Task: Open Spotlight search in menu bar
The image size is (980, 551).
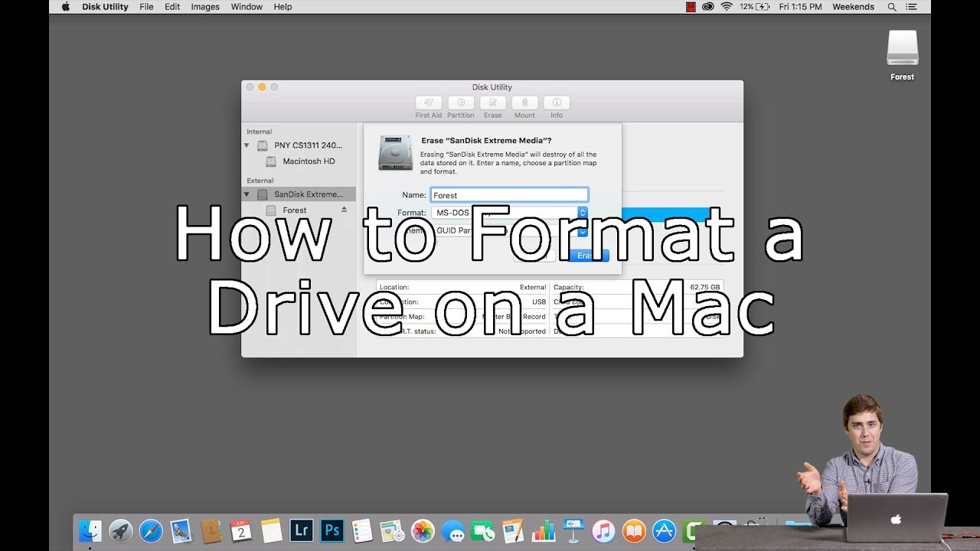Action: click(x=892, y=7)
